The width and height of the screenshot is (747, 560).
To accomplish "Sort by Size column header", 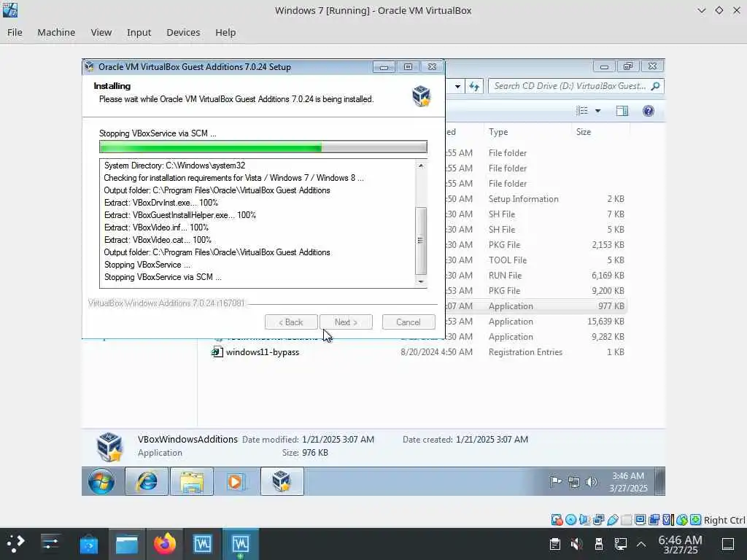I will (584, 132).
